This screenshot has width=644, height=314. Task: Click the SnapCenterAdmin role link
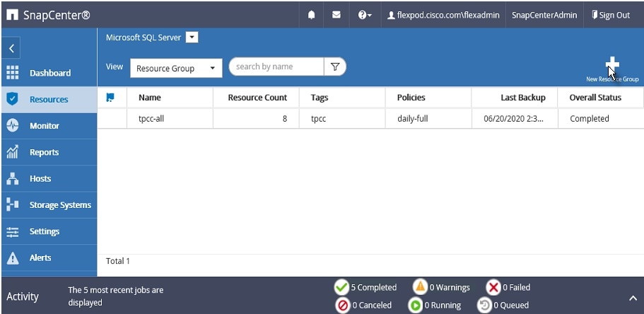544,16
